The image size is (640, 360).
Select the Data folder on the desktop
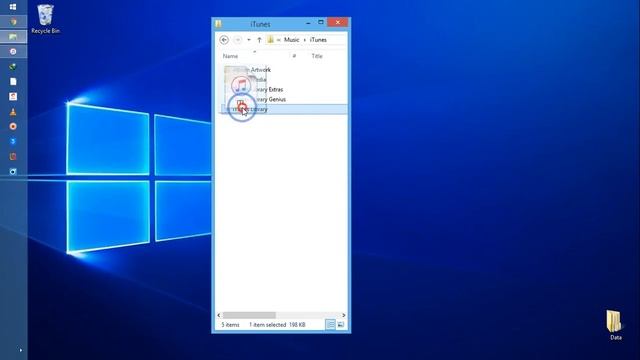pos(615,325)
